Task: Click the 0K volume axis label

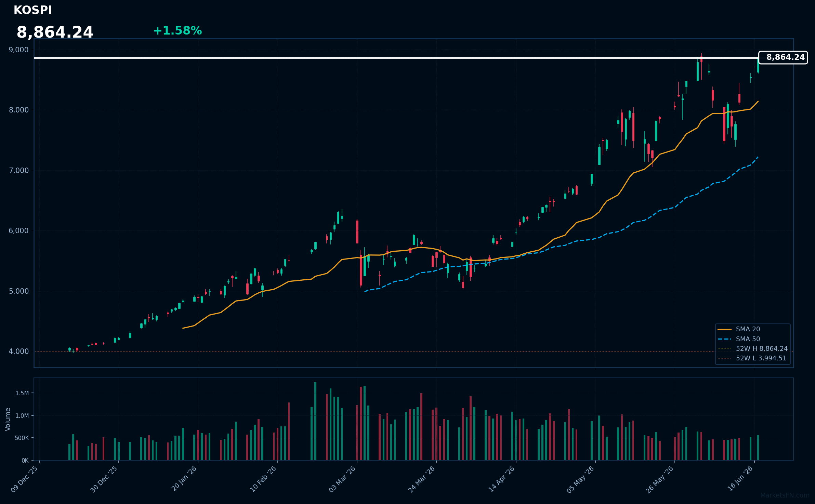Action: click(25, 461)
